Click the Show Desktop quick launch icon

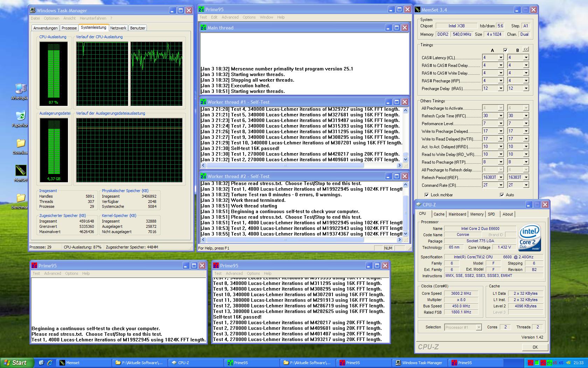point(41,363)
